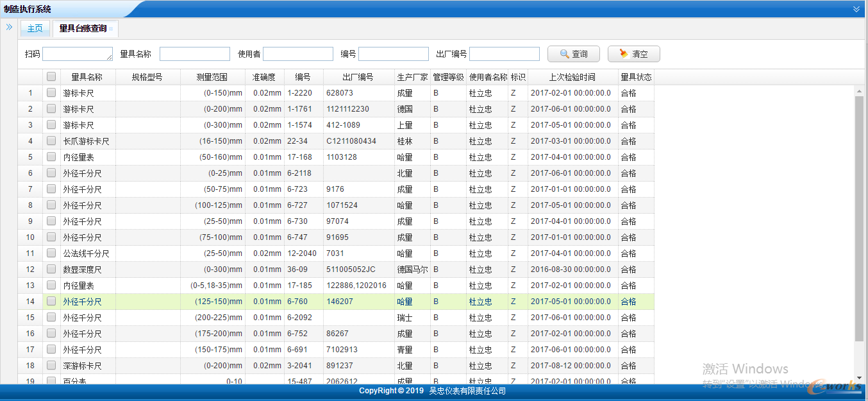Click code cell 6-760 in highlighted row

tap(297, 302)
